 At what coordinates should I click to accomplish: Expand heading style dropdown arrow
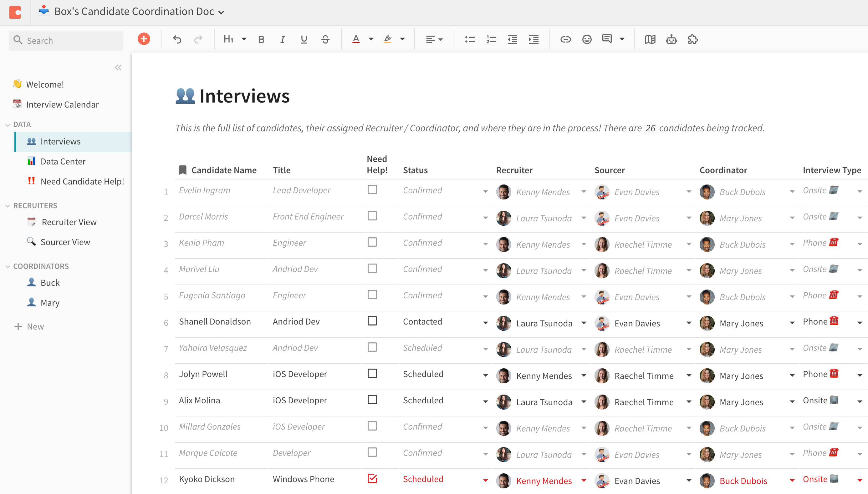[x=244, y=39]
